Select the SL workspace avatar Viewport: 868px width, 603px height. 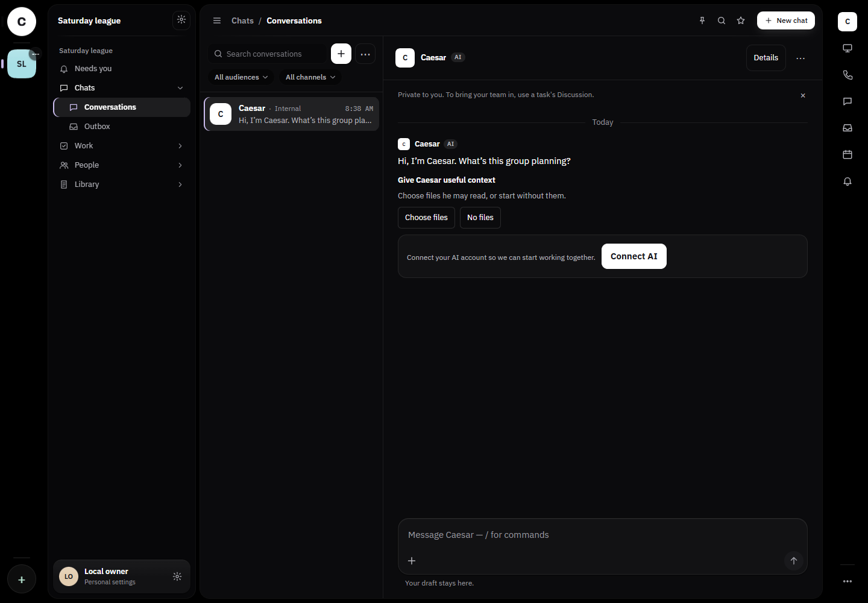click(22, 64)
